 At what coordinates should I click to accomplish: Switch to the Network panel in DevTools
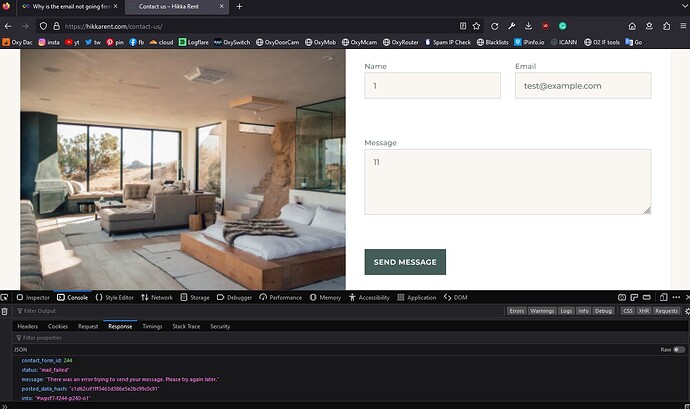(157, 297)
